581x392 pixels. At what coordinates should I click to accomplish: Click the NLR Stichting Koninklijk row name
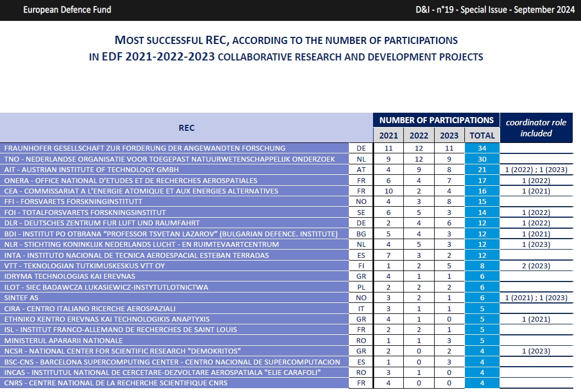click(141, 244)
